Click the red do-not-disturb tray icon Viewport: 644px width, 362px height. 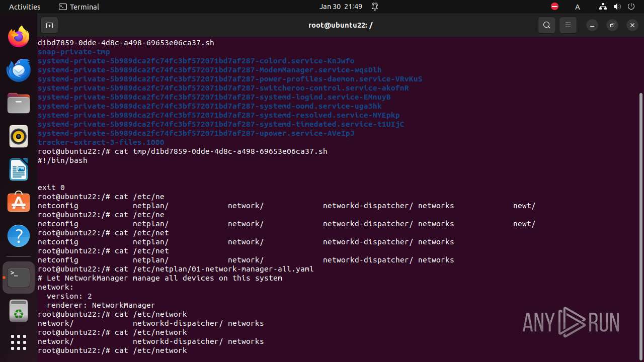coord(554,7)
